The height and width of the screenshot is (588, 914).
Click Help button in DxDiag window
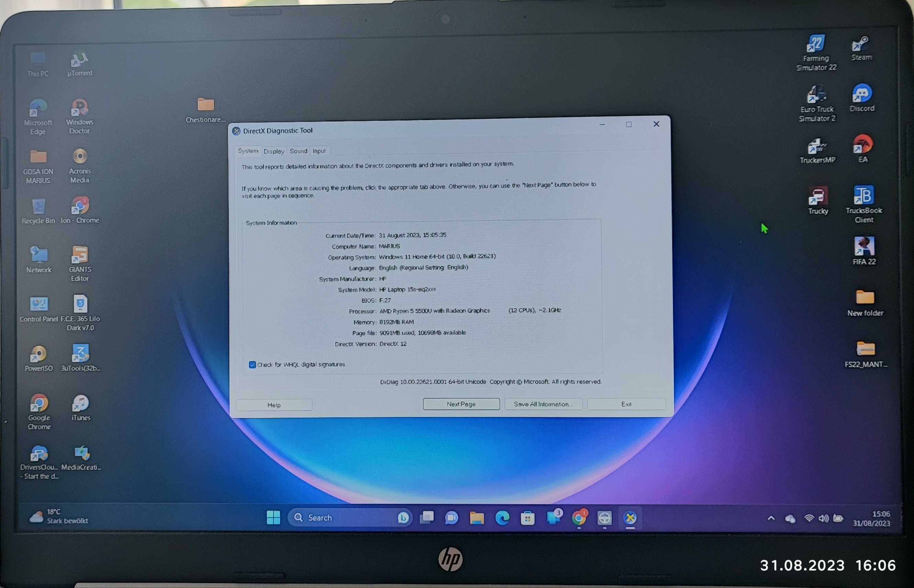coord(274,403)
